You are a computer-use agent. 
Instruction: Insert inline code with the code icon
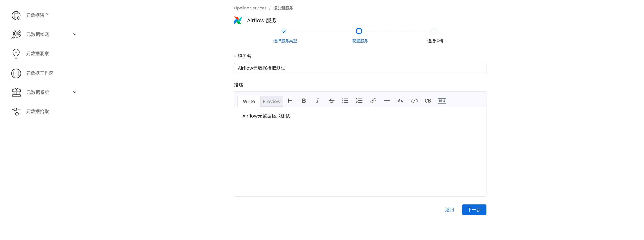414,101
